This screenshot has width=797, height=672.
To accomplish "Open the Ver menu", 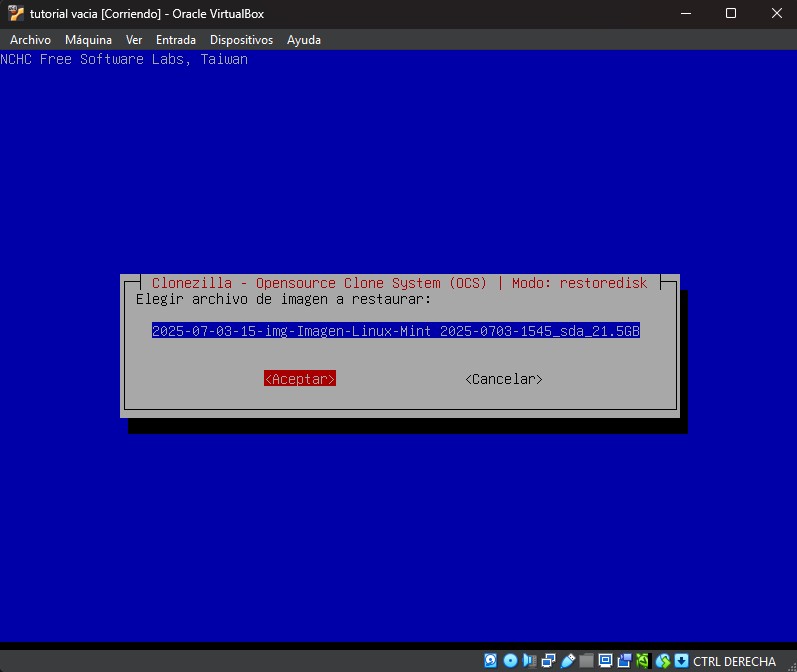I will coord(134,40).
